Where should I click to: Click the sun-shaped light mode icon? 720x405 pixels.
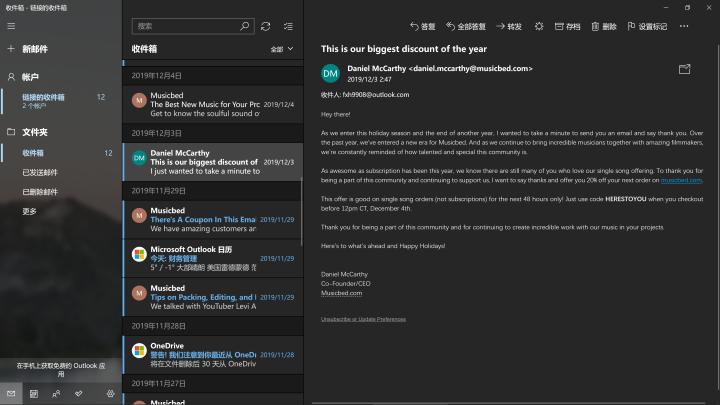(539, 26)
